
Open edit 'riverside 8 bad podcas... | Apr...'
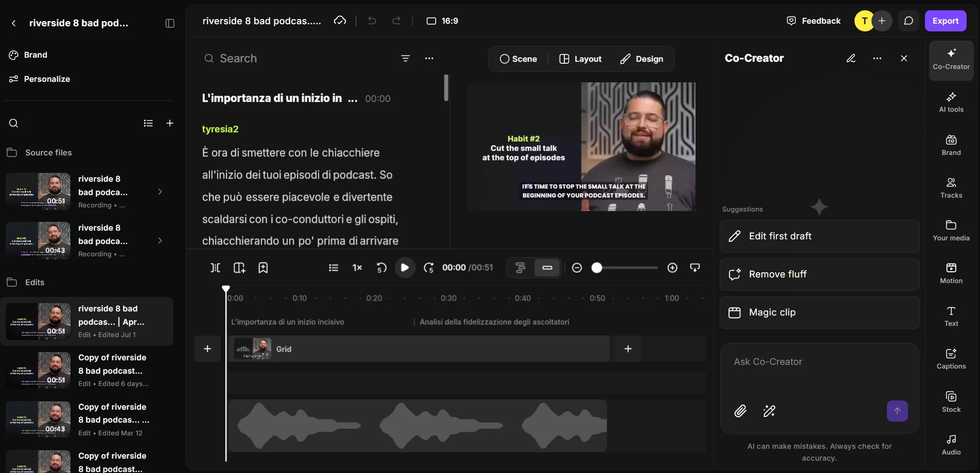(x=87, y=321)
